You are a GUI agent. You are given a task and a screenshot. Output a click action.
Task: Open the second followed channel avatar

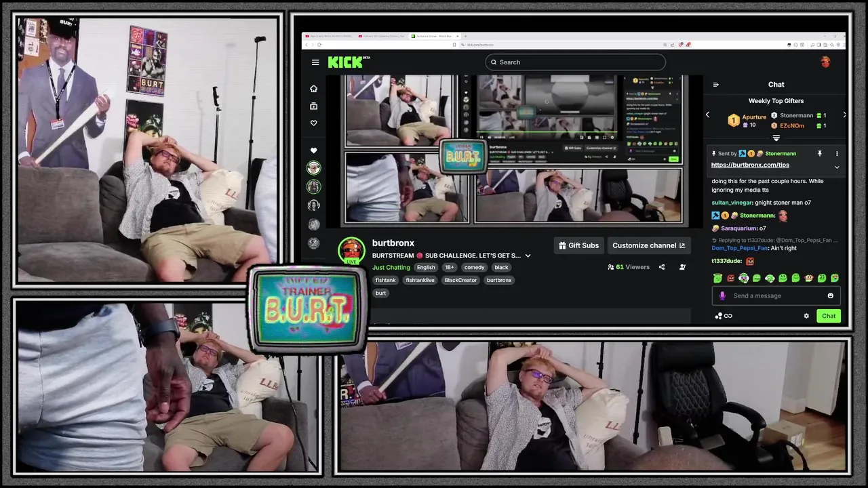click(x=313, y=186)
